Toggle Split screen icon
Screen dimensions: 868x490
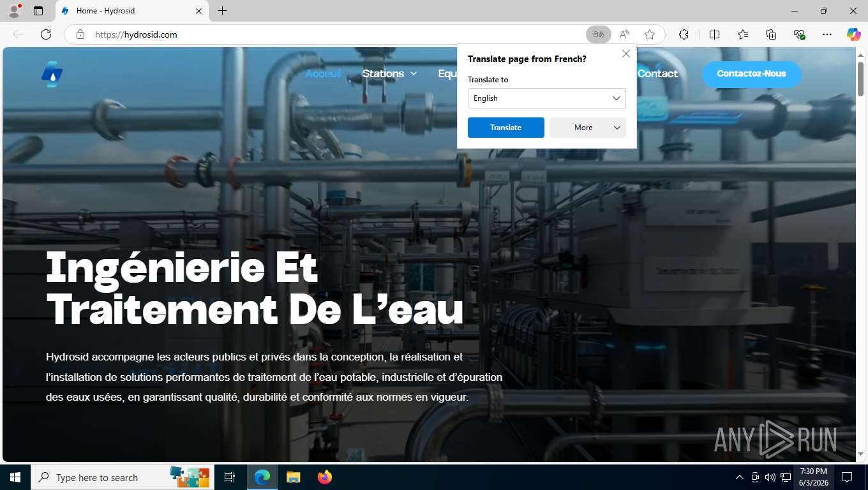click(x=714, y=34)
